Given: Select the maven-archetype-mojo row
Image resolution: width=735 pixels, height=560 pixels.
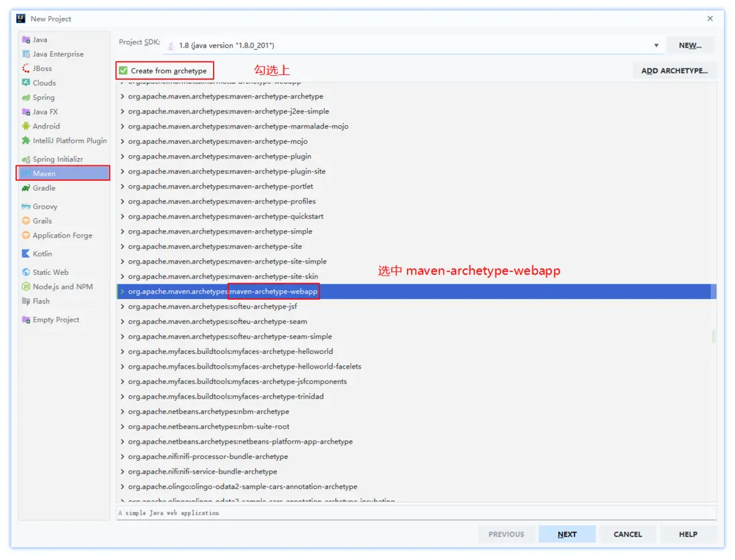Looking at the screenshot, I should point(416,142).
